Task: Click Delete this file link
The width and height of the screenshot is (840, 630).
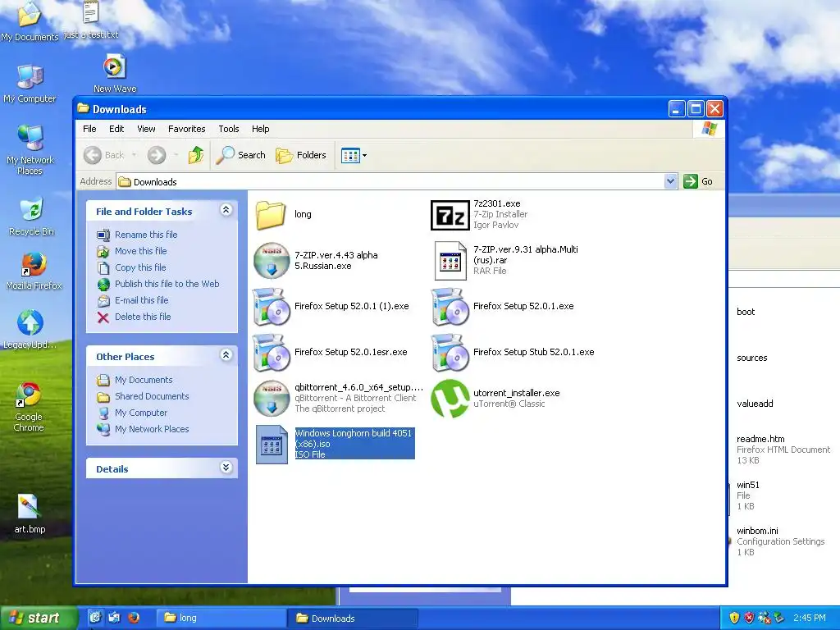Action: (143, 317)
